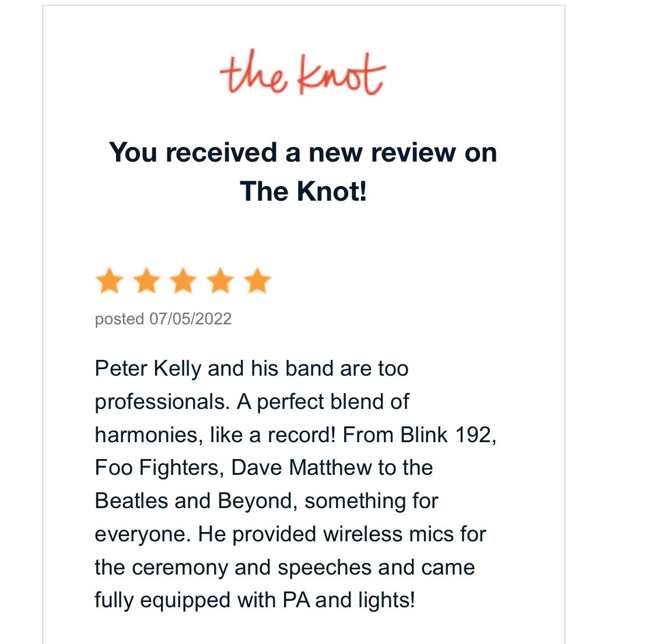Click the third orange rating star

pos(183,281)
